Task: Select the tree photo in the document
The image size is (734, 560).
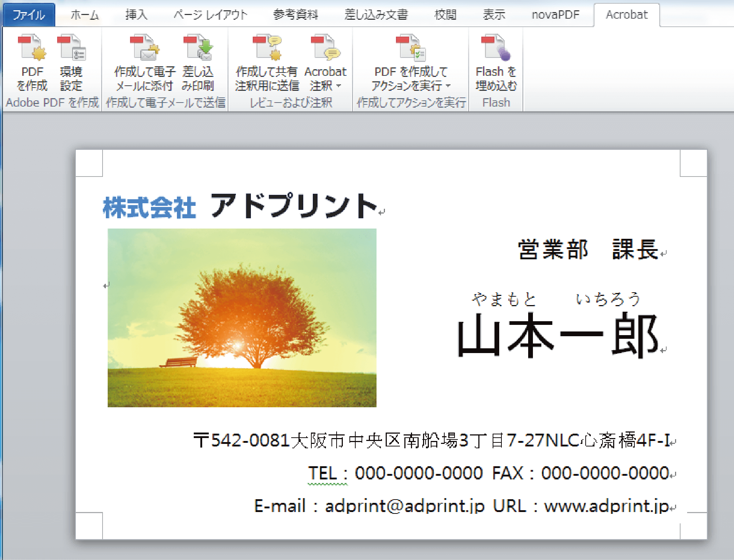Action: pyautogui.click(x=242, y=318)
